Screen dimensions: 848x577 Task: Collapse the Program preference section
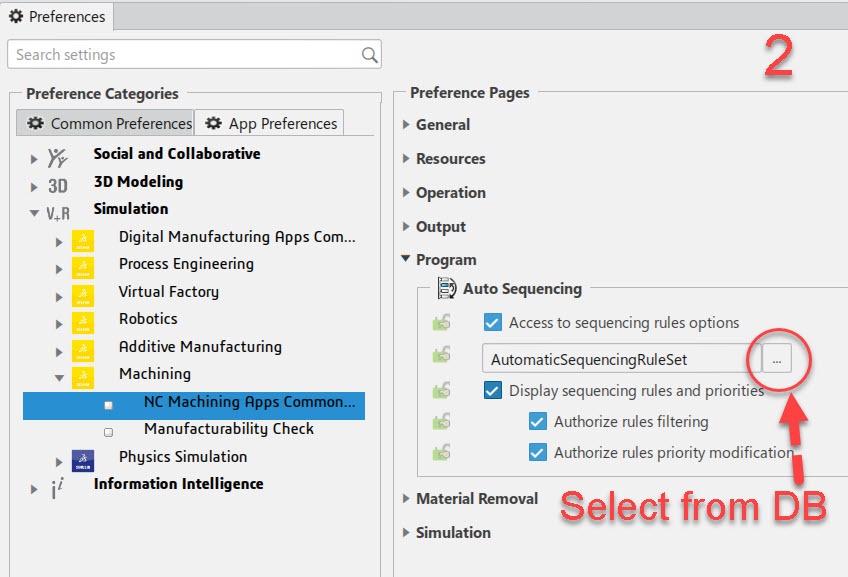pyautogui.click(x=406, y=260)
